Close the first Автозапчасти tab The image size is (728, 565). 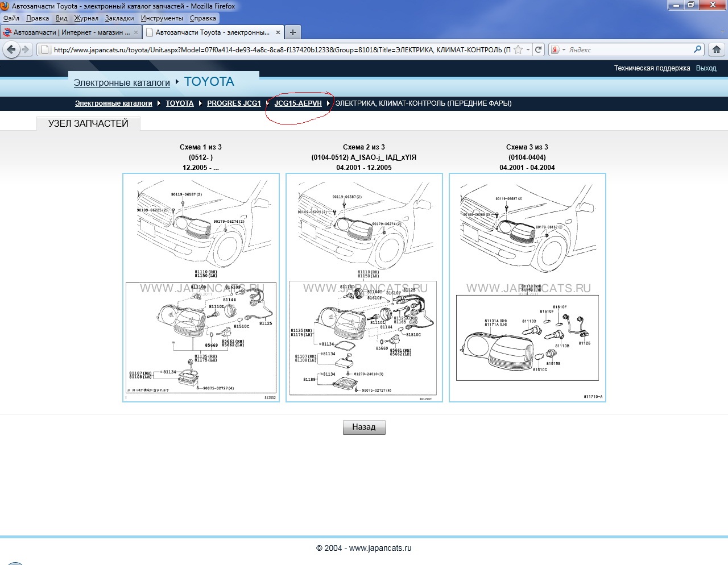[x=136, y=32]
